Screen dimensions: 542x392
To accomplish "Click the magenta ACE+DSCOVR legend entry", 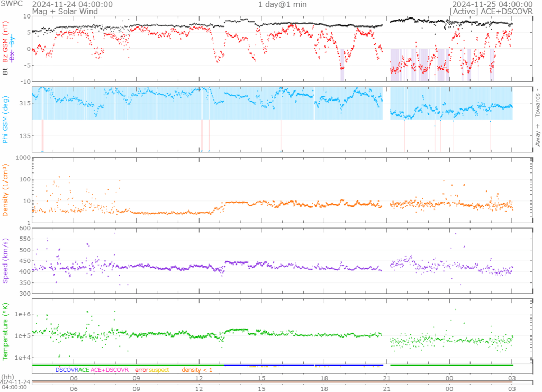I will tap(110, 370).
